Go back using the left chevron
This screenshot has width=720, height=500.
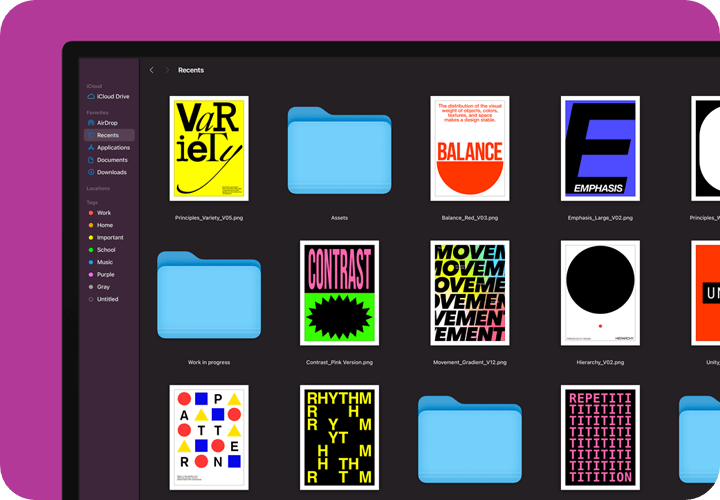coord(152,70)
